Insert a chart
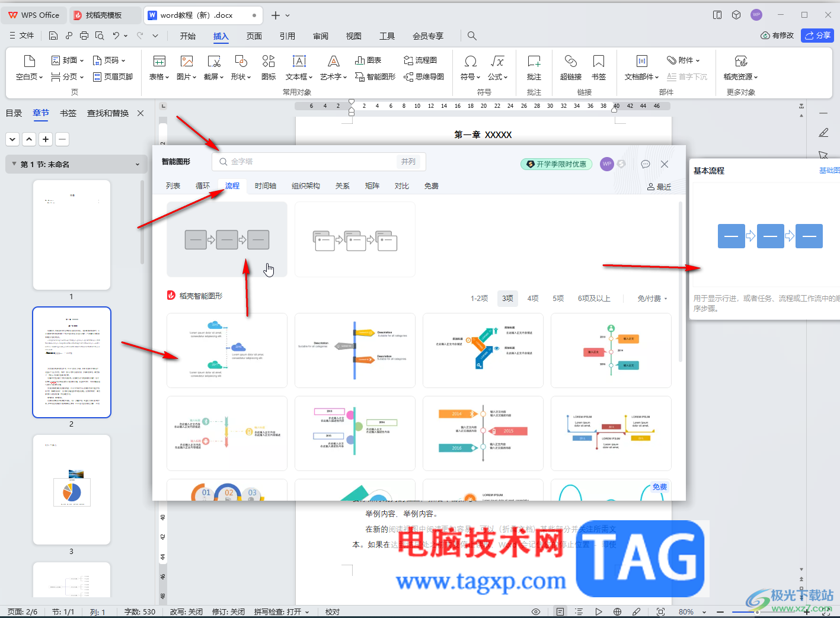The height and width of the screenshot is (618, 840). (368, 60)
